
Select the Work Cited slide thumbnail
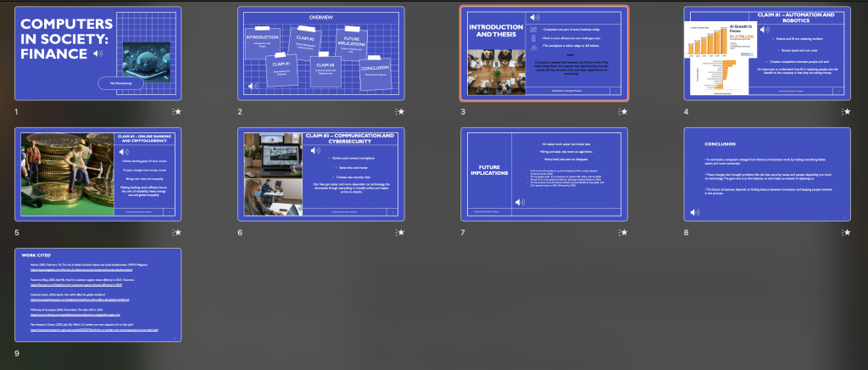pyautogui.click(x=98, y=294)
